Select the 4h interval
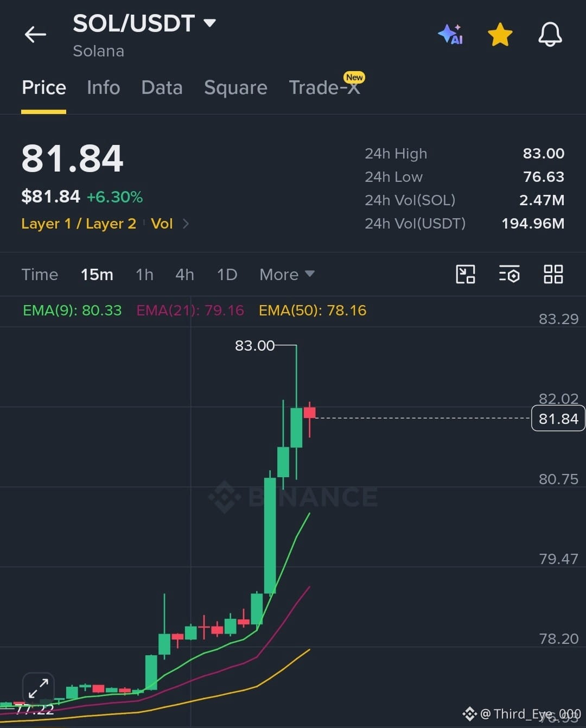Viewport: 586px width, 728px height. (184, 275)
